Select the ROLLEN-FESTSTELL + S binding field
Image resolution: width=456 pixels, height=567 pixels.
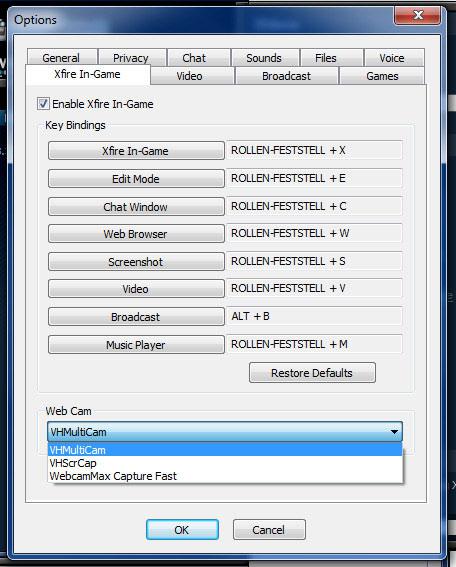(x=314, y=261)
